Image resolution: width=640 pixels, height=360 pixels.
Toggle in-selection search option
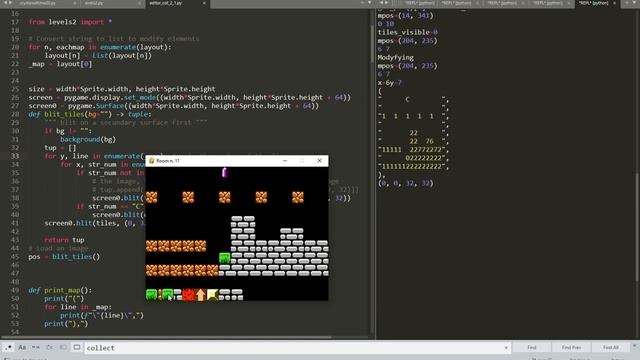(x=63, y=347)
